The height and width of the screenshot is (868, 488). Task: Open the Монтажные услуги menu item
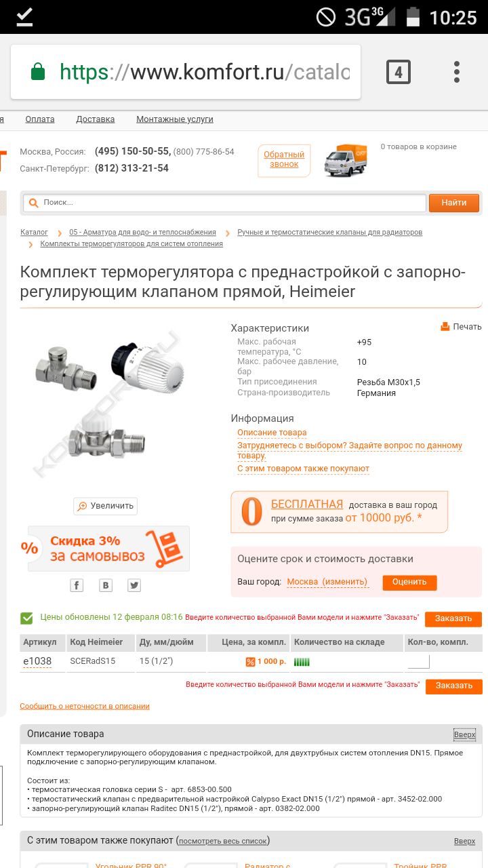point(175,119)
